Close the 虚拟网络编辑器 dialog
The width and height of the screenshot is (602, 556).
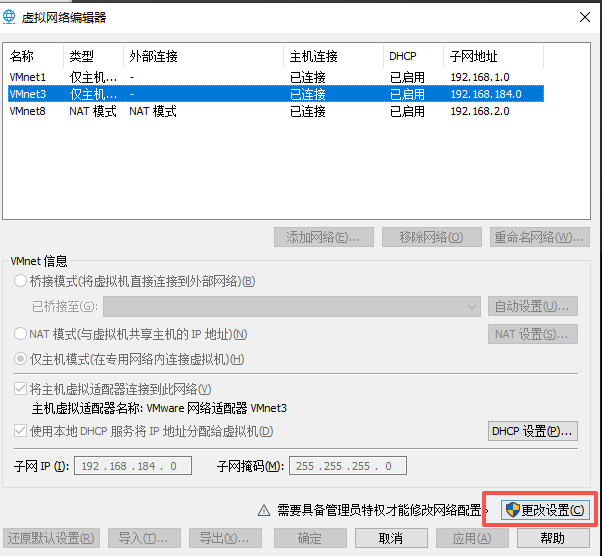(x=585, y=17)
